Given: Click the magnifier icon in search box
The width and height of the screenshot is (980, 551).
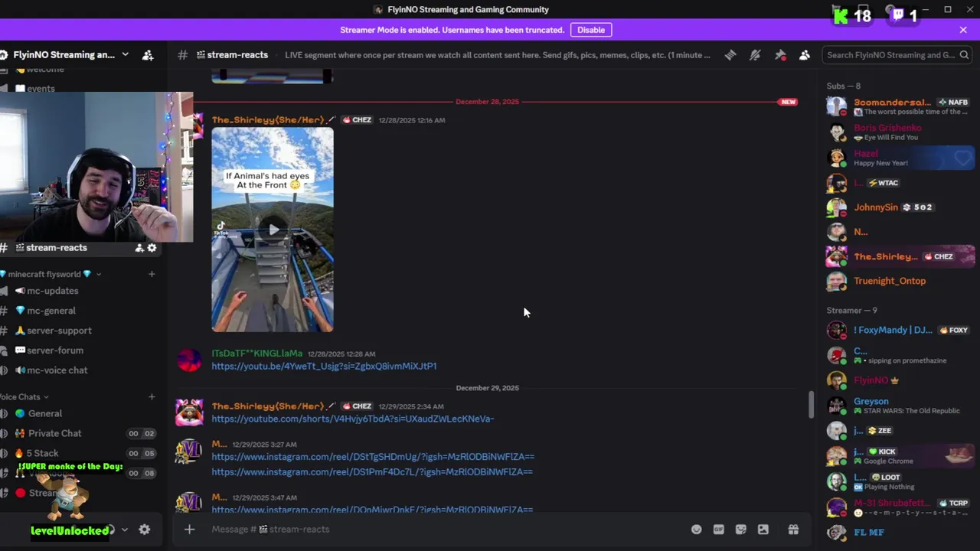Looking at the screenshot, I should 963,55.
